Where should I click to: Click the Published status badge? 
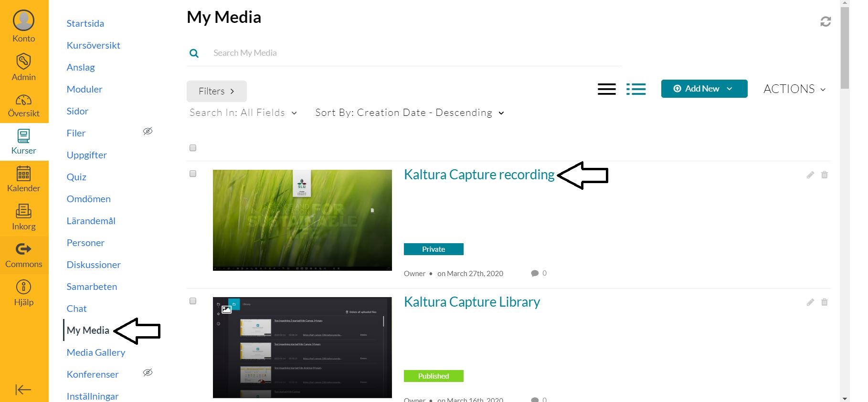(x=434, y=376)
